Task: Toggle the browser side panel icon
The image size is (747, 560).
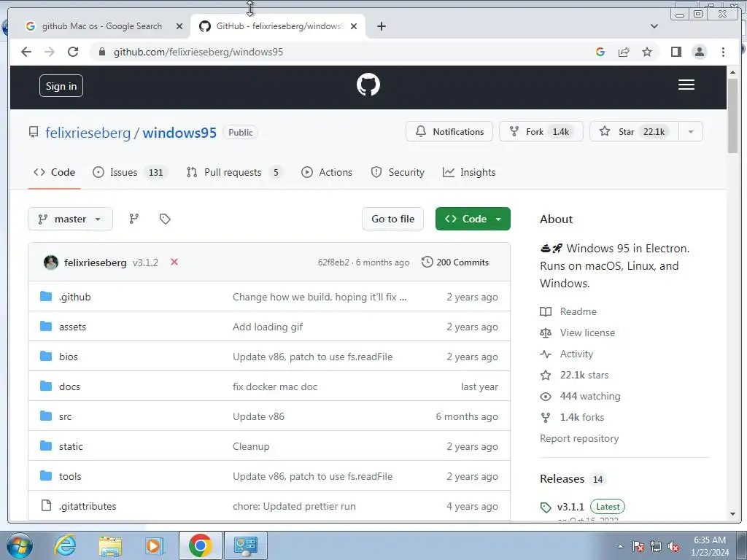Action: tap(676, 52)
